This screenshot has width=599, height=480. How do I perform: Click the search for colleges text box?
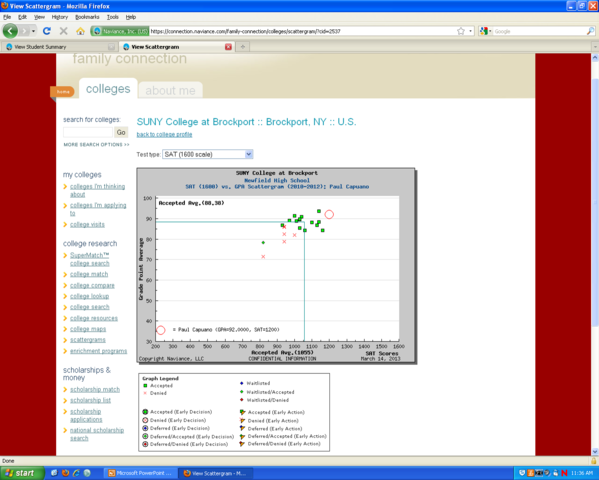click(87, 132)
